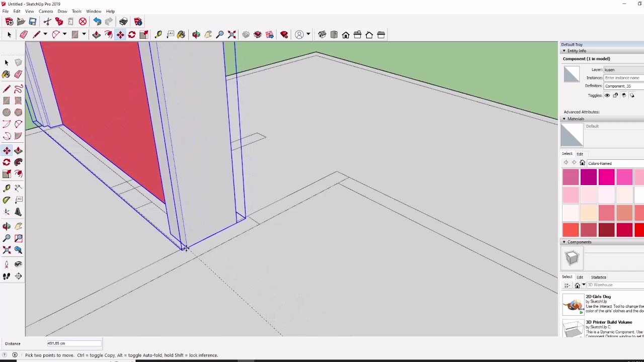Screen dimensions: 644x362
Task: Select the Line pencil tool in left toolbar
Action: click(x=7, y=89)
